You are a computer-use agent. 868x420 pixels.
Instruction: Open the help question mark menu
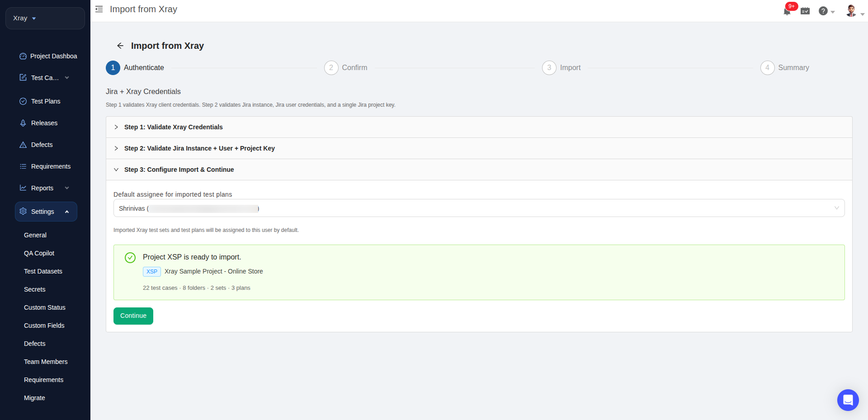click(x=823, y=11)
